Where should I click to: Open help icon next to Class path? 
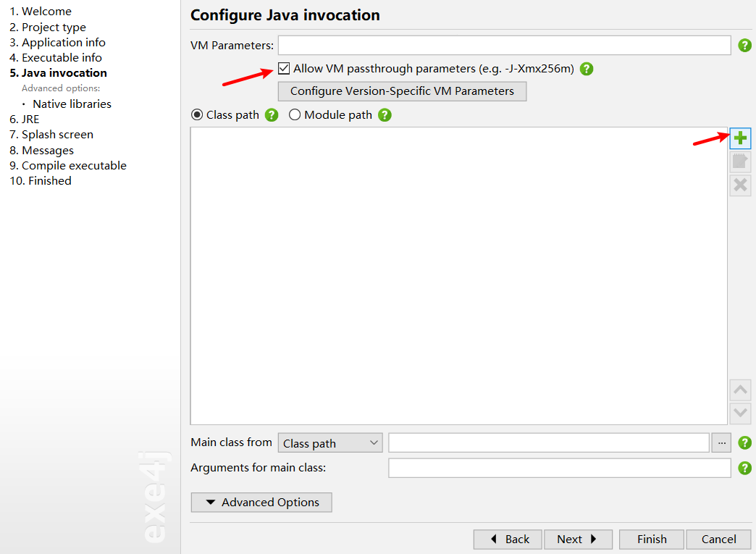point(272,115)
